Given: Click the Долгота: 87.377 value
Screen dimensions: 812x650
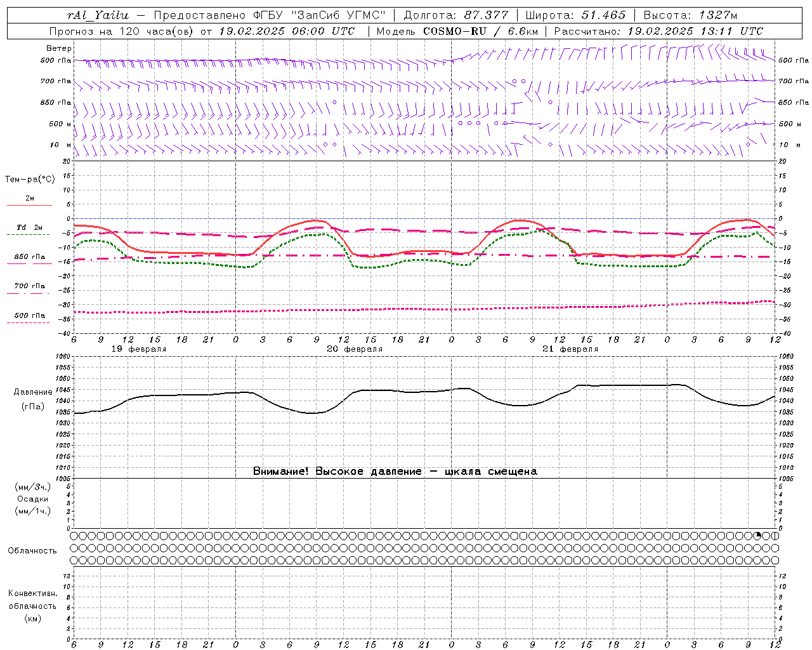Looking at the screenshot, I should coord(455,15).
